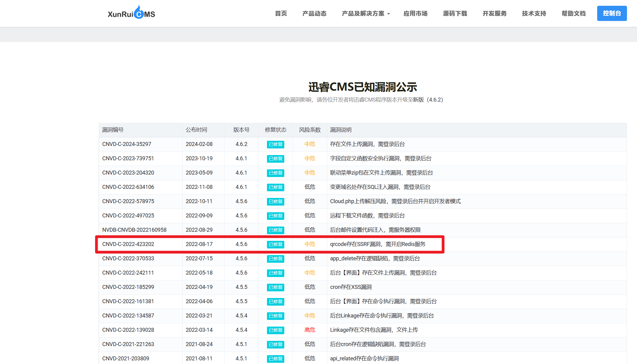Click 已修复 badge in NVDB-CNVDB-2022160958 row
Screen dimensions: 637x364
pos(275,230)
